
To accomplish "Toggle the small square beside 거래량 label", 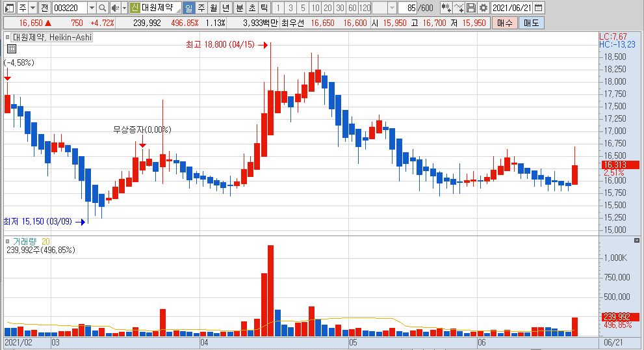I will pyautogui.click(x=7, y=241).
